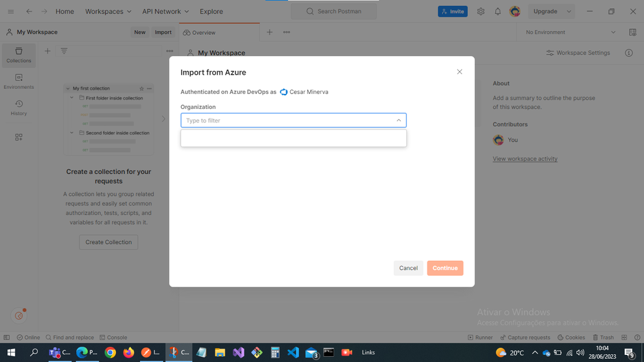Viewport: 644px width, 362px height.
Task: Open Trash in status bar
Action: coord(603,338)
